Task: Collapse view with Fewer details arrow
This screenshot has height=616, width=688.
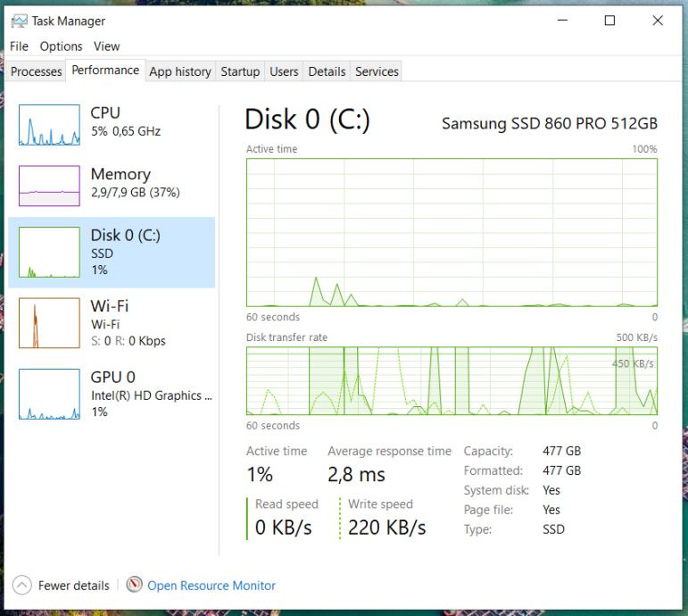Action: pyautogui.click(x=21, y=586)
